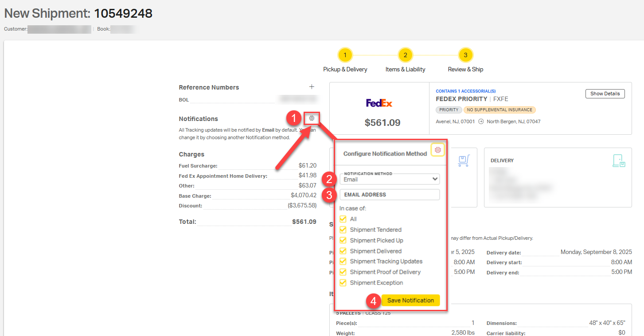Open the Notification Method dropdown
Screen dimensions: 644x336
coord(390,179)
